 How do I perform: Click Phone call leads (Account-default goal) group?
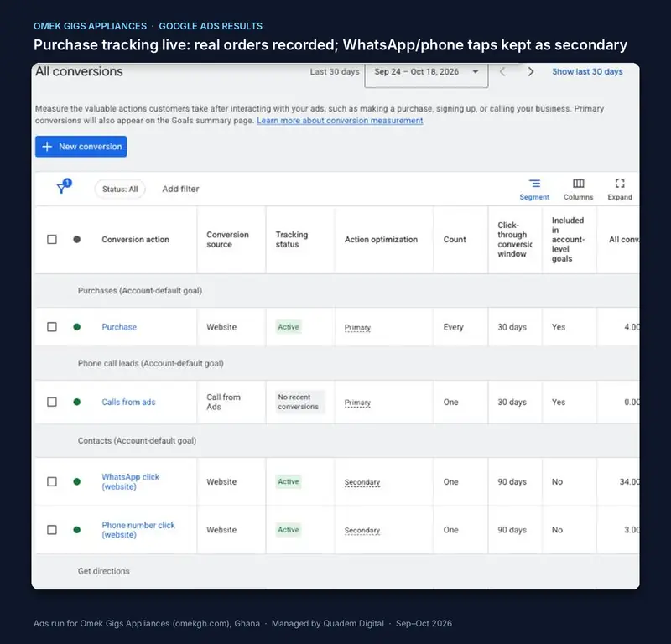337,363
